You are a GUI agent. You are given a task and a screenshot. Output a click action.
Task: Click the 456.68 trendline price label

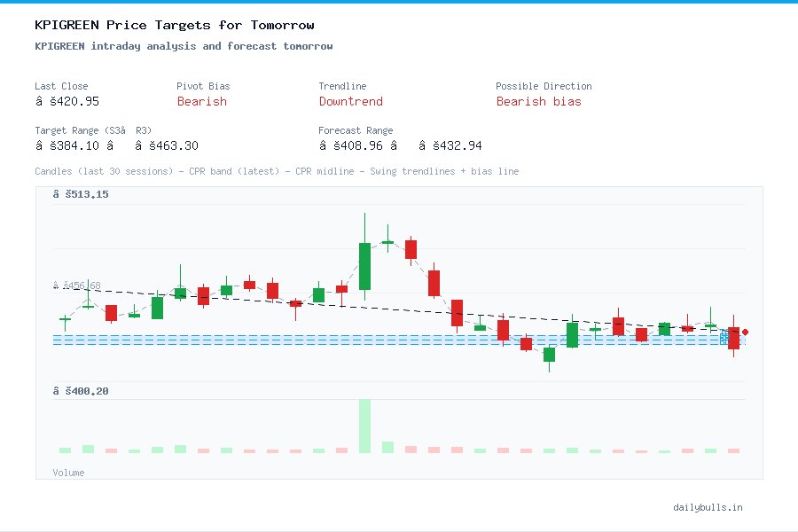point(77,286)
